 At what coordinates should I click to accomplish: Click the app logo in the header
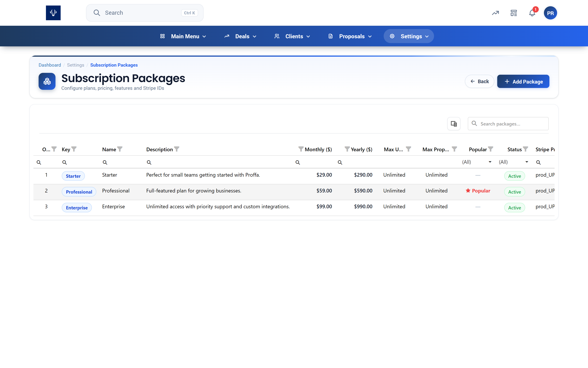[x=53, y=13]
